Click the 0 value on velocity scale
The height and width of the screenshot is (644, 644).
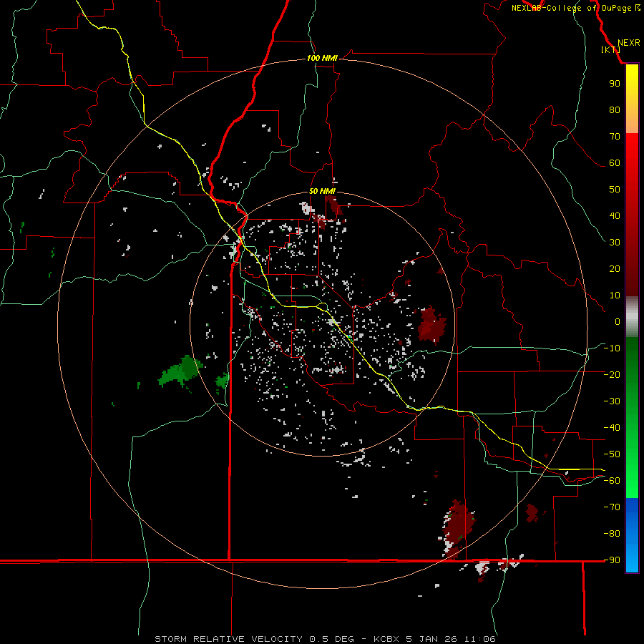pos(618,321)
